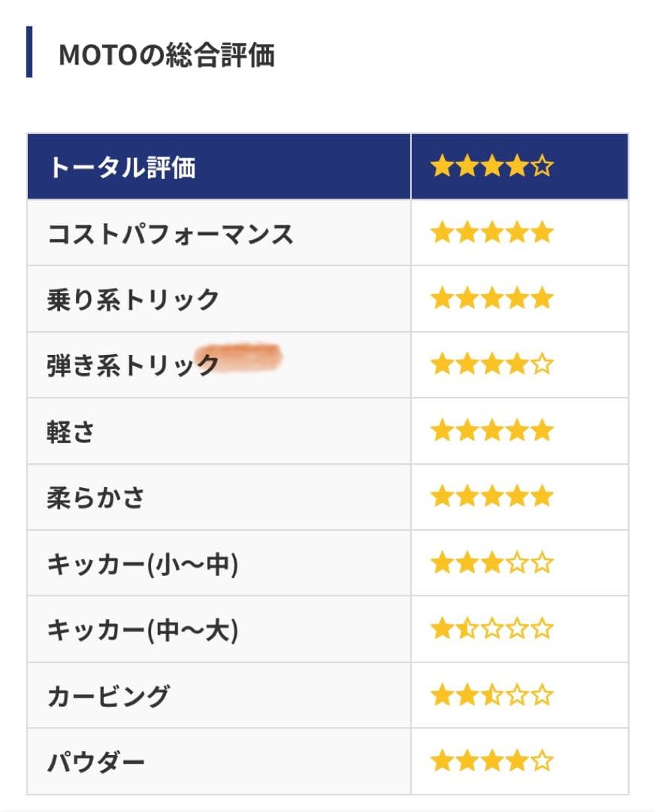656x812 pixels.
Task: Click the stars beside 乗り系トリック
Action: pos(491,298)
